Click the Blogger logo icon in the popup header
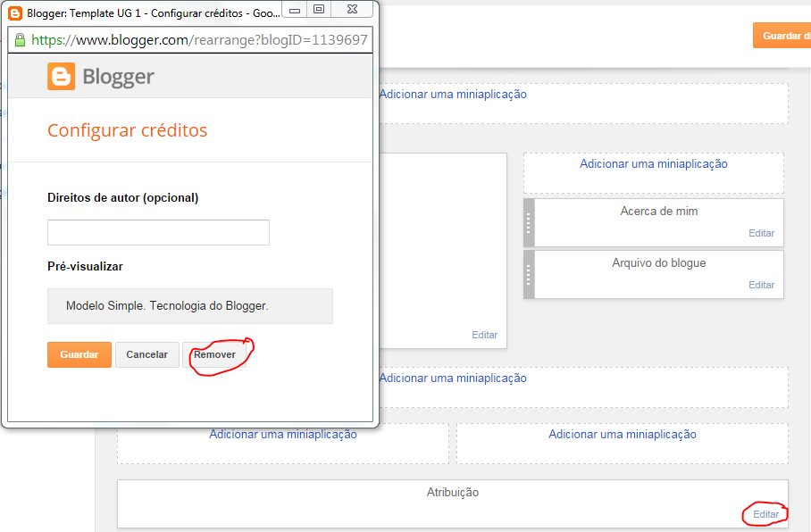 [61, 77]
